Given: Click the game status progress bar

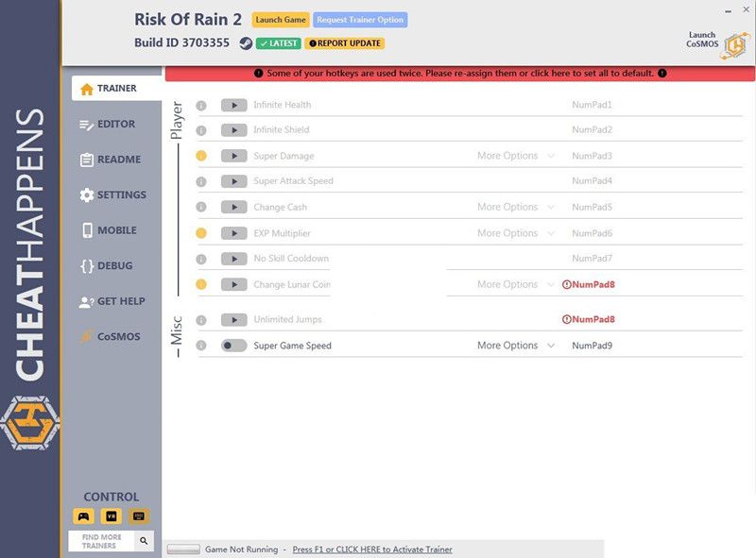Looking at the screenshot, I should [183, 549].
